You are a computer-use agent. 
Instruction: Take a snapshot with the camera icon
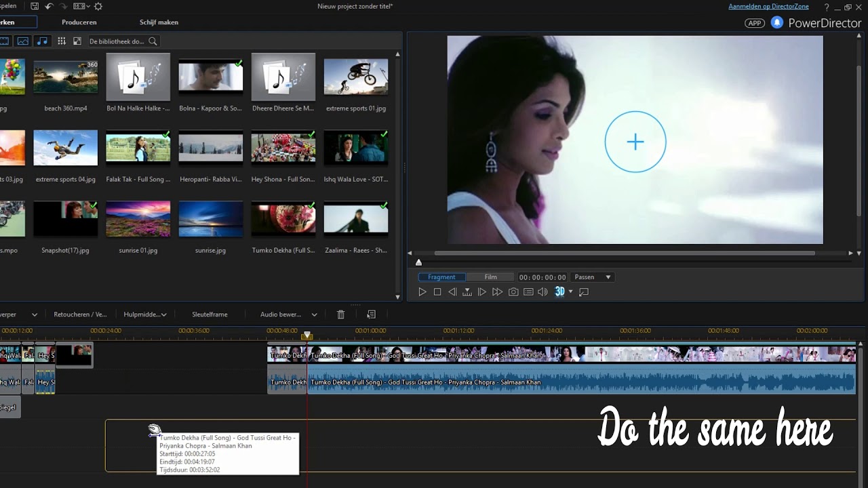(x=513, y=292)
